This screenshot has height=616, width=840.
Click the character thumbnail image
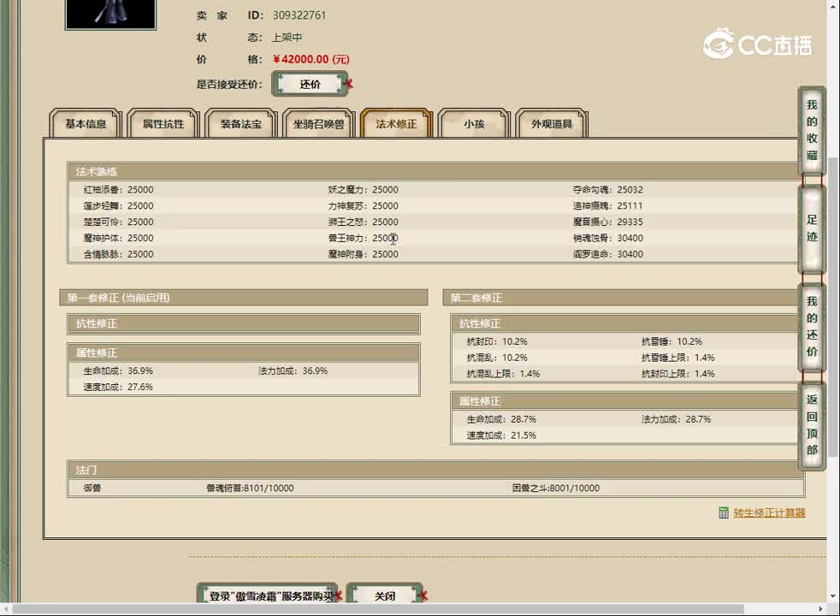[110, 14]
